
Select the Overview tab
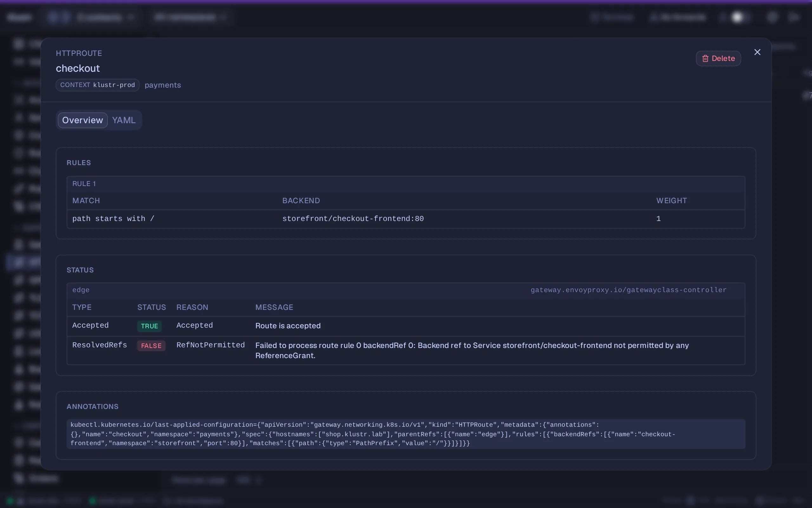[82, 120]
